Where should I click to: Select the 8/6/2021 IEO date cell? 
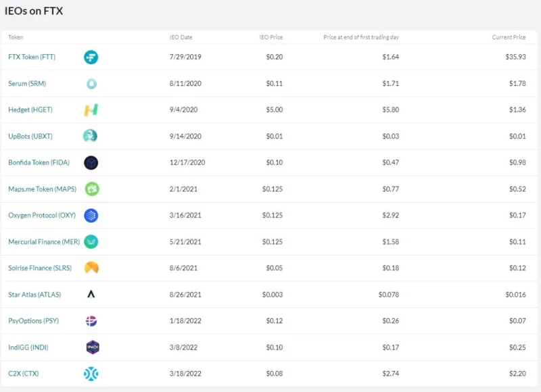point(183,268)
